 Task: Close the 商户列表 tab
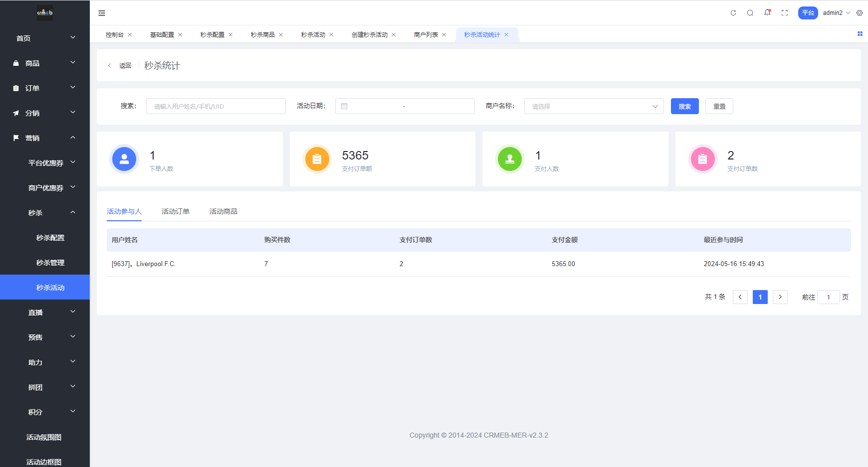point(444,35)
